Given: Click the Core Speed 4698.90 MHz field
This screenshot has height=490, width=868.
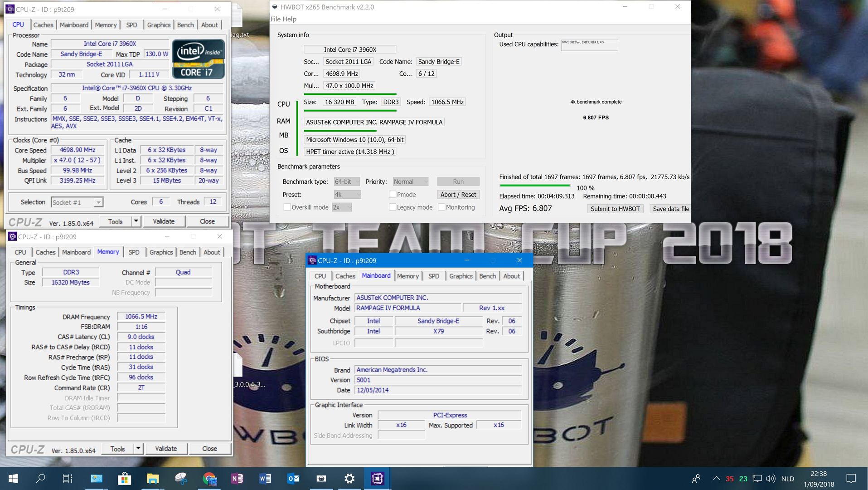Looking at the screenshot, I should pos(78,150).
